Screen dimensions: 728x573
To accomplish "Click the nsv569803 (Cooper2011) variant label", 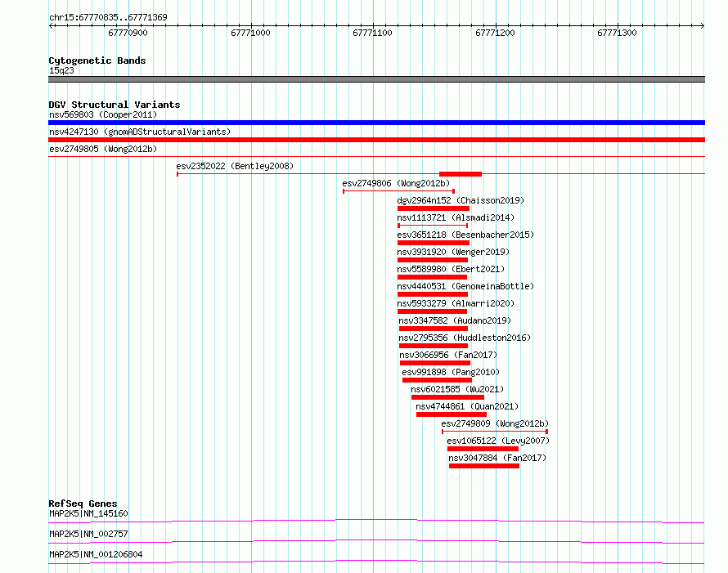I will pos(103,114).
